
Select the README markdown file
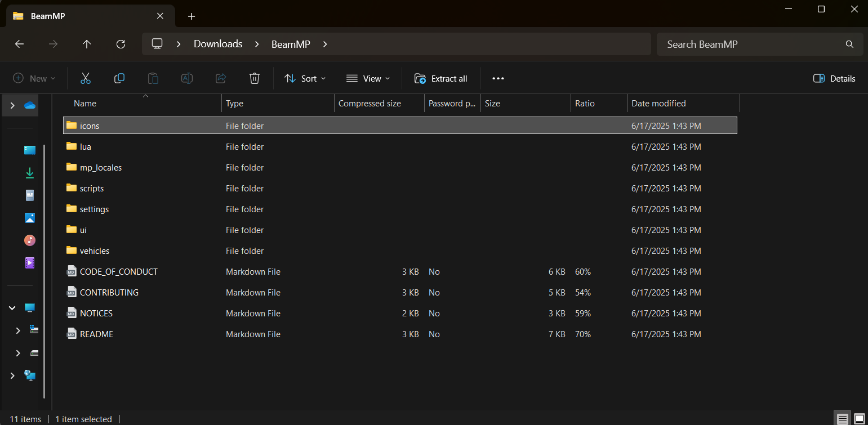click(x=400, y=334)
